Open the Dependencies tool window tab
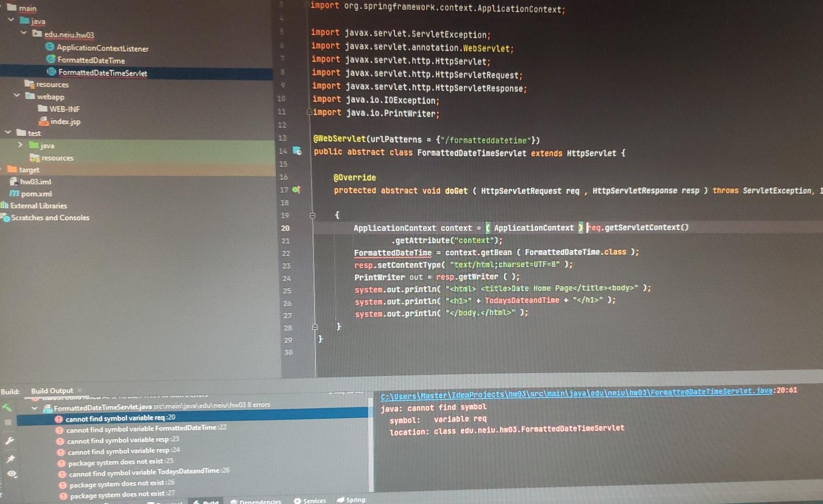823x504 pixels. coord(255,501)
